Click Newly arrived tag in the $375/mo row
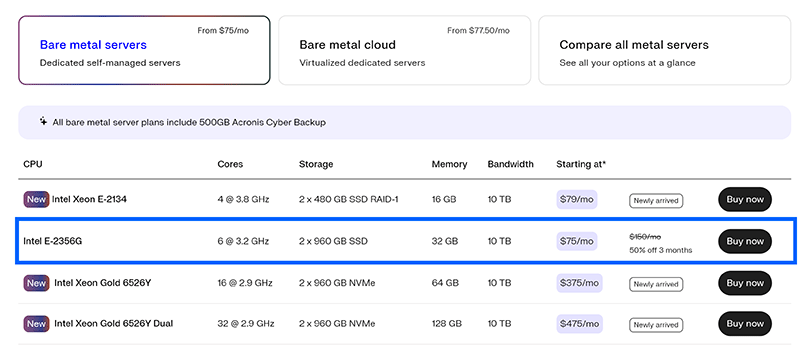Screen dimensions: 810x361 click(x=656, y=284)
